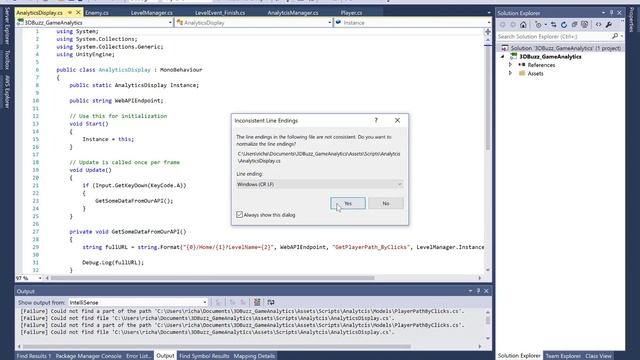Open the Toolbox side tab
Viewport: 640px width, 360px height.
click(x=7, y=60)
